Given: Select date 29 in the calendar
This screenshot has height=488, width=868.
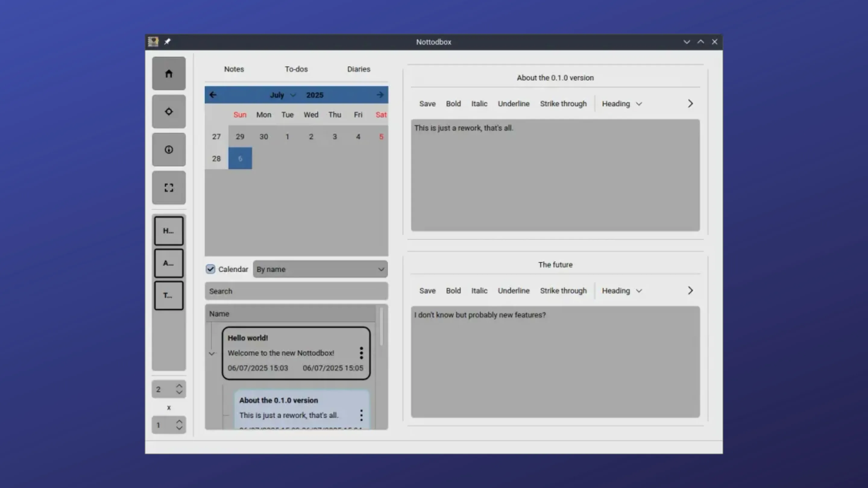Looking at the screenshot, I should pos(240,136).
